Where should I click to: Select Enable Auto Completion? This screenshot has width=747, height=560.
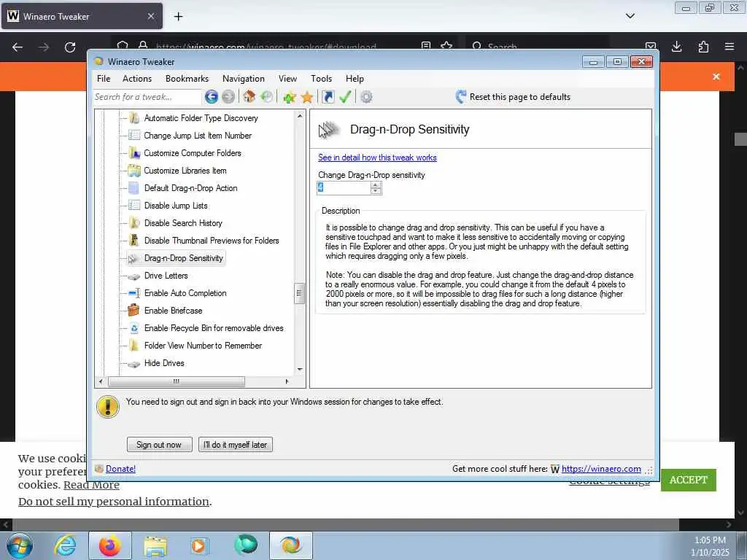tap(185, 293)
